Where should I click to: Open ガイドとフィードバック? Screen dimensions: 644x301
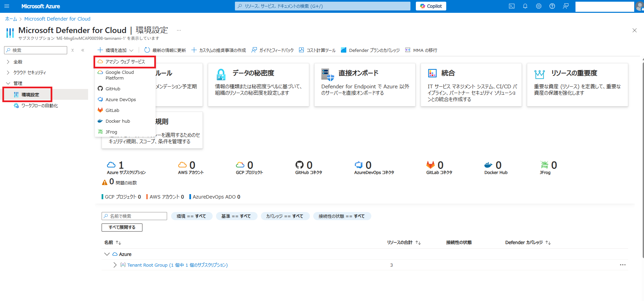[273, 50]
